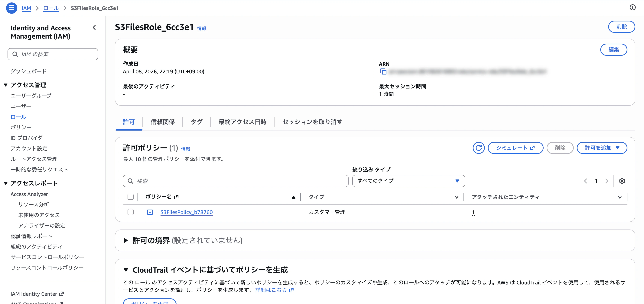Open アカウント設定 in the sidebar
The width and height of the screenshot is (644, 304).
[29, 148]
